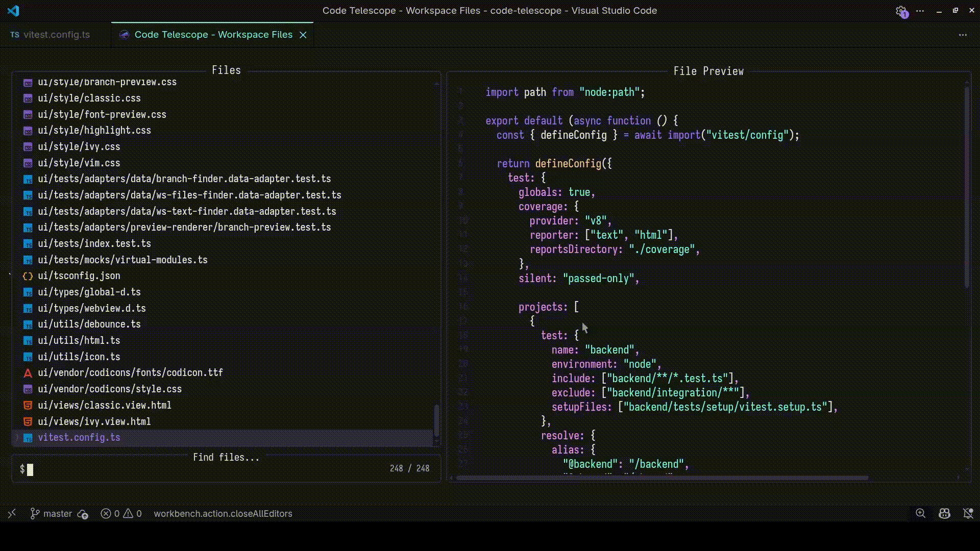Open the remote window indicator in the status bar
This screenshot has width=980, height=551.
(x=12, y=514)
